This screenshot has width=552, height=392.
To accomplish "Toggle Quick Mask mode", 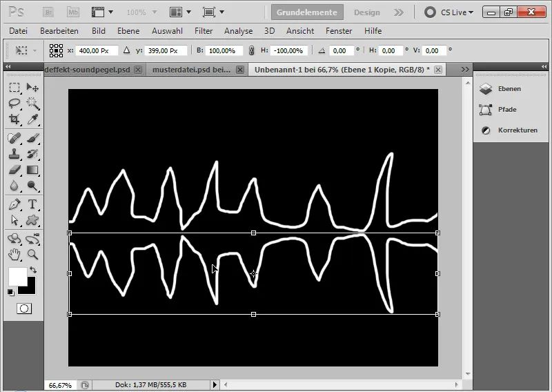I will pyautogui.click(x=24, y=309).
